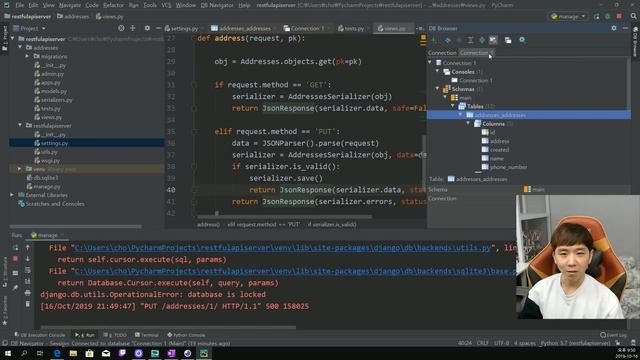Image resolution: width=640 pixels, height=360 pixels.
Task: Click the sqlite3 base.py traceback link
Action: click(296, 271)
